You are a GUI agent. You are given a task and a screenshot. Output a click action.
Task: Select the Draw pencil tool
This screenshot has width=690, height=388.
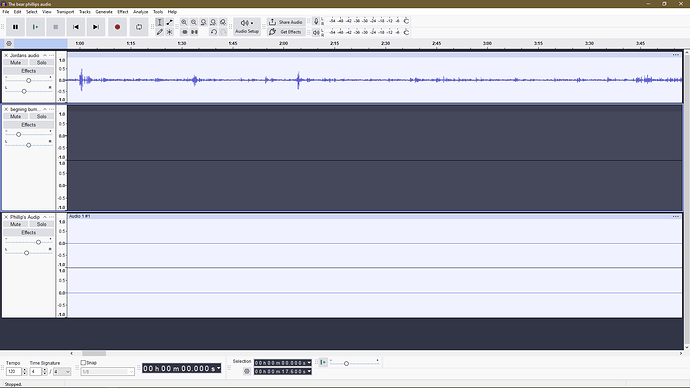pyautogui.click(x=160, y=32)
